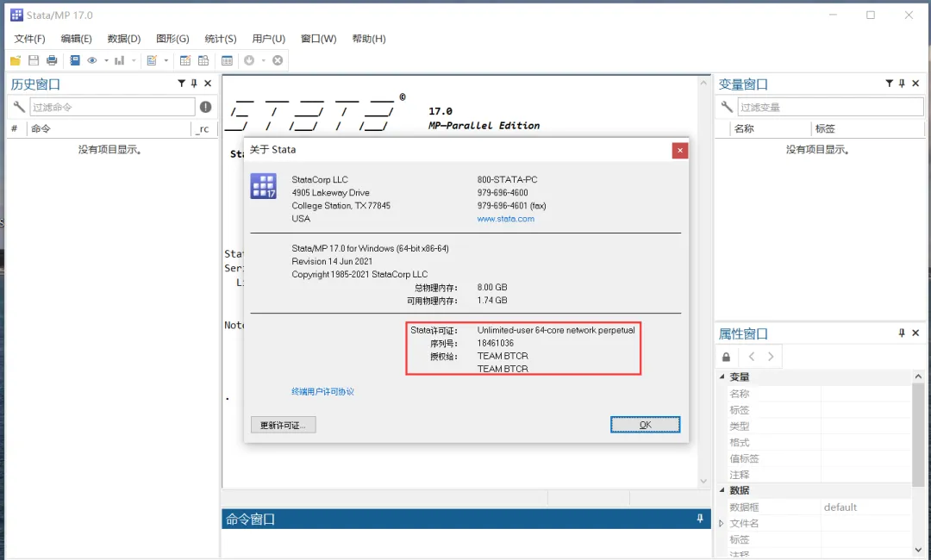Screen dimensions: 931x560
Task: Click inside the Command window input area
Action: coord(465,542)
